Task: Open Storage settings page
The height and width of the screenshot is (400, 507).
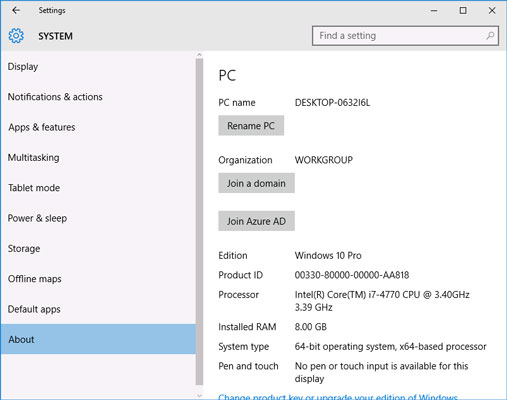Action: point(98,249)
